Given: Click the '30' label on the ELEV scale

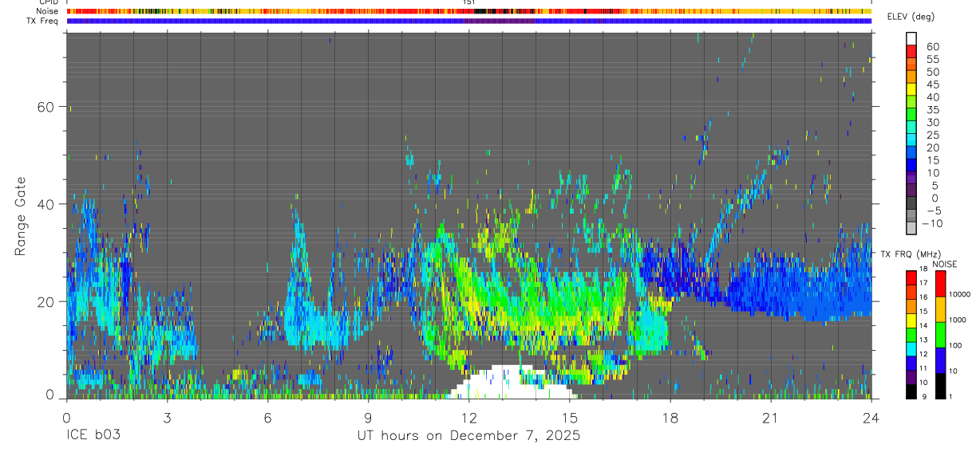Looking at the screenshot, I should 932,123.
